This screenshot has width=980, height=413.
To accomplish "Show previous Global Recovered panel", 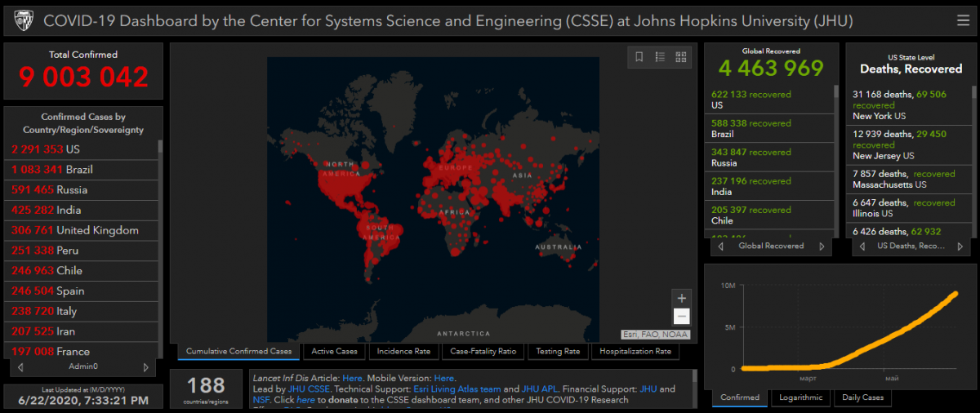I will point(719,246).
